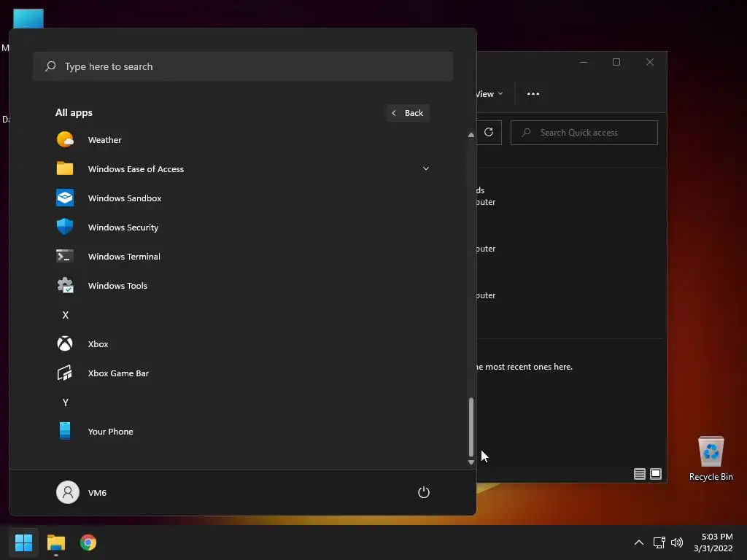Viewport: 747px width, 560px height.
Task: Open the Power options button
Action: point(424,492)
